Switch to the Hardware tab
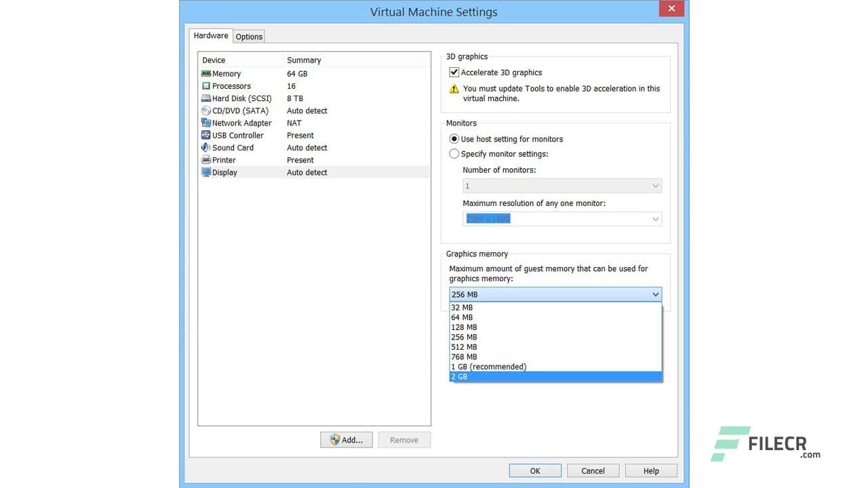The height and width of the screenshot is (488, 868). click(x=210, y=35)
